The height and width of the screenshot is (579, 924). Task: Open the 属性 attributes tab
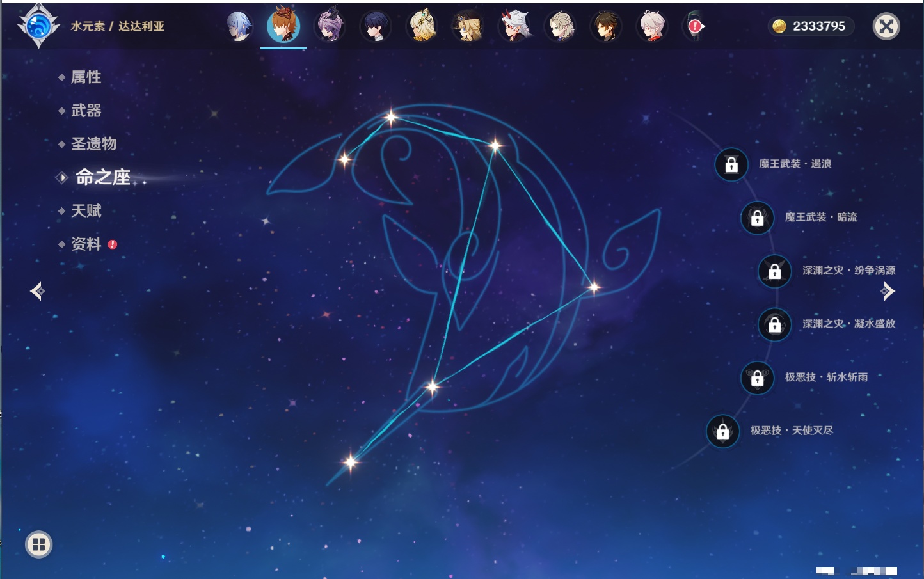coord(86,77)
